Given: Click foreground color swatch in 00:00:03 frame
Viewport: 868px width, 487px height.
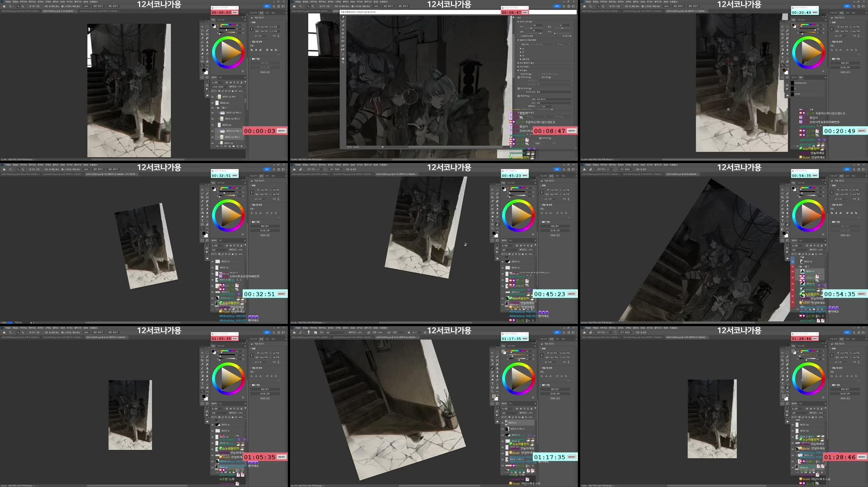Looking at the screenshot, I should (x=204, y=70).
